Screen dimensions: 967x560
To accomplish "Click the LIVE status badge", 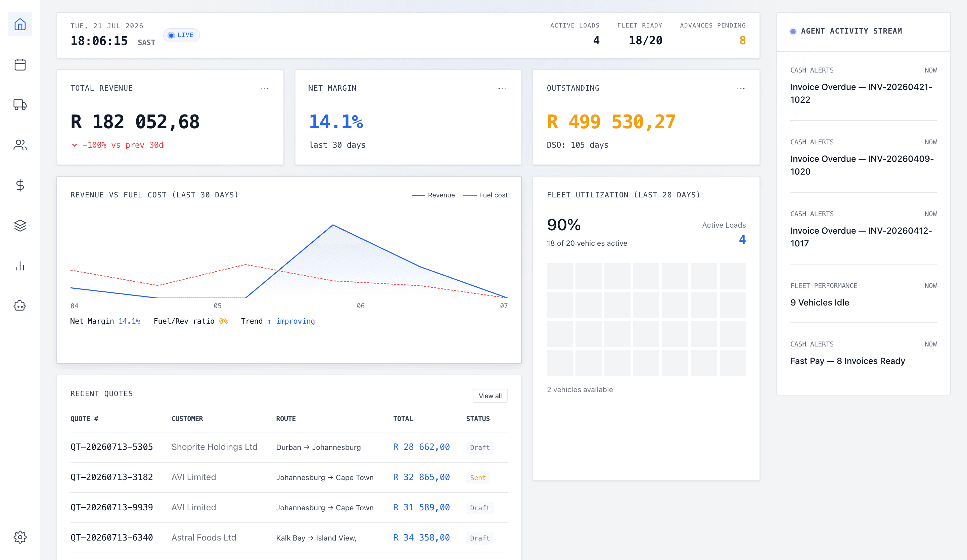I will coord(182,35).
